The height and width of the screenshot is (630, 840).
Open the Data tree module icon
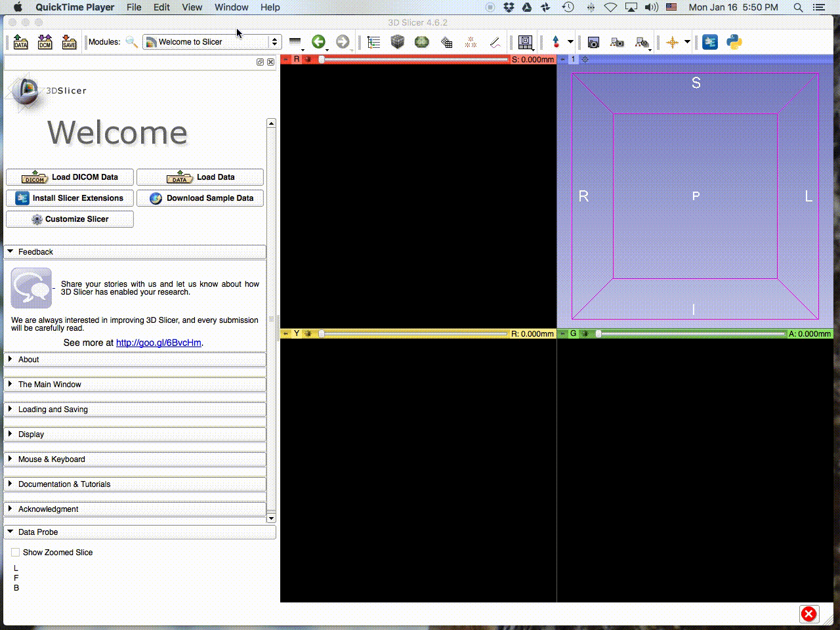coord(374,42)
